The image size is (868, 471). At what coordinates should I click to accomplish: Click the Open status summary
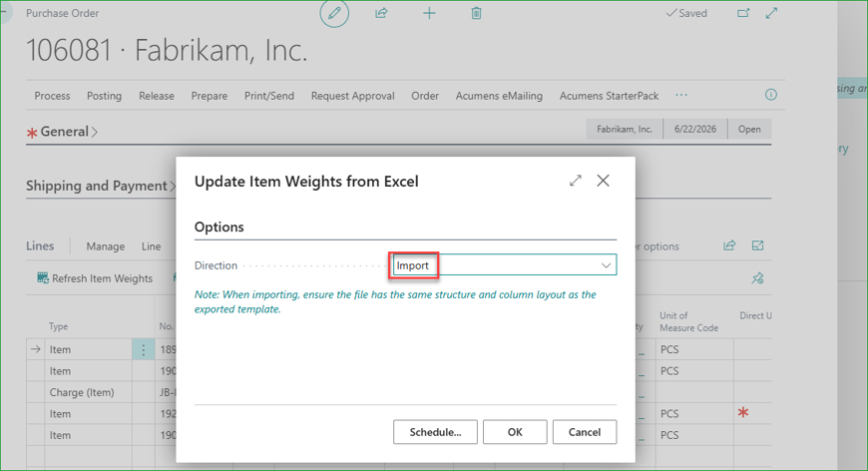pos(749,129)
